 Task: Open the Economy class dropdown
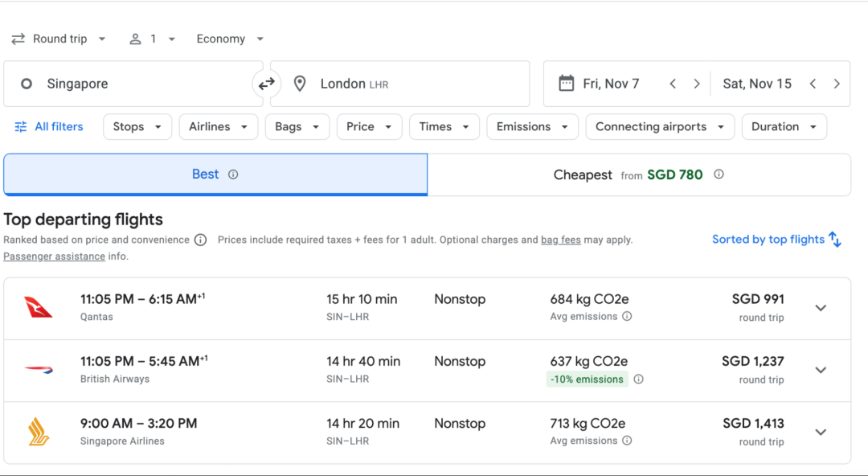point(230,39)
